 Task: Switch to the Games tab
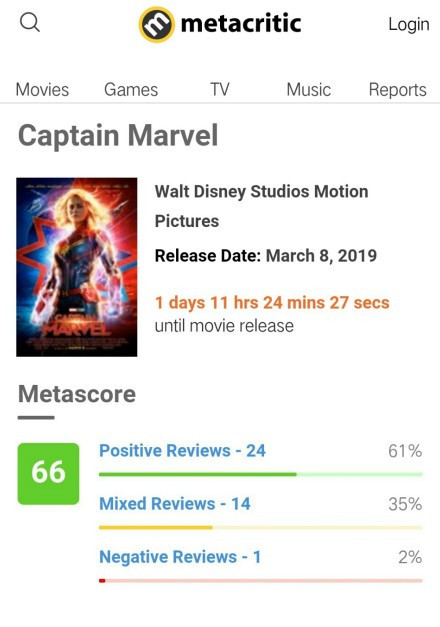coord(131,90)
